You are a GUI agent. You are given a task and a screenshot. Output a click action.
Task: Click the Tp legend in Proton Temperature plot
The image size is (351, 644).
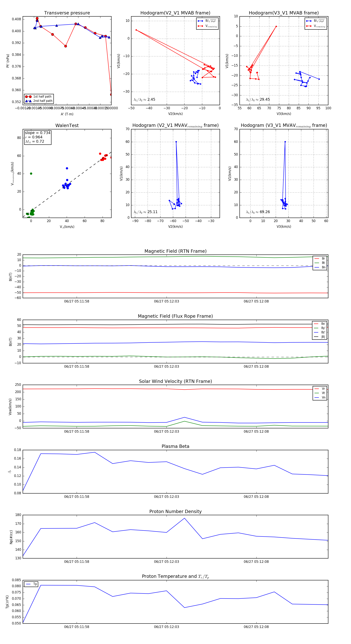coord(31,584)
